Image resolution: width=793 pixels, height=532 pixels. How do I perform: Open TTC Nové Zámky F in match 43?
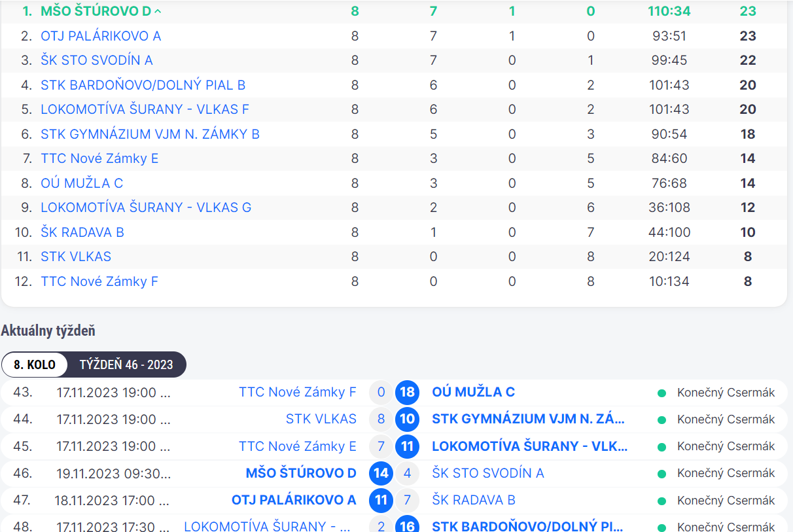click(298, 392)
